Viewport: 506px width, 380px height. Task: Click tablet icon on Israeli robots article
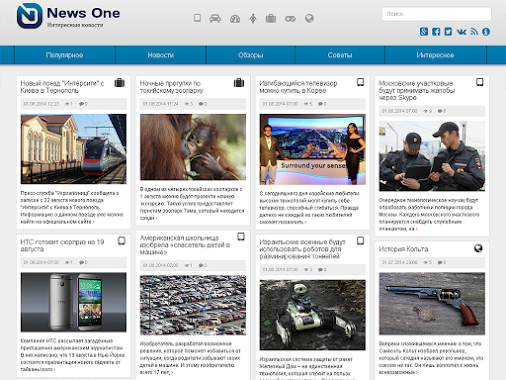tap(360, 241)
